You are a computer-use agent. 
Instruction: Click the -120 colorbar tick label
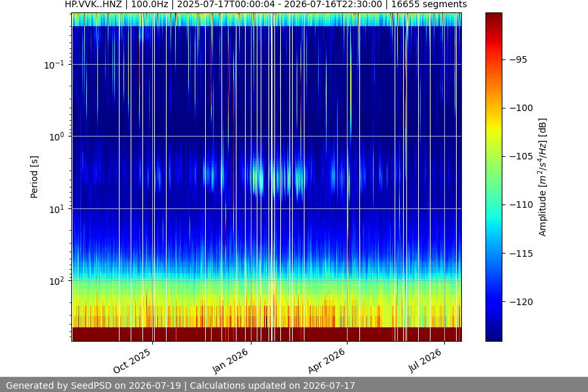521,302
